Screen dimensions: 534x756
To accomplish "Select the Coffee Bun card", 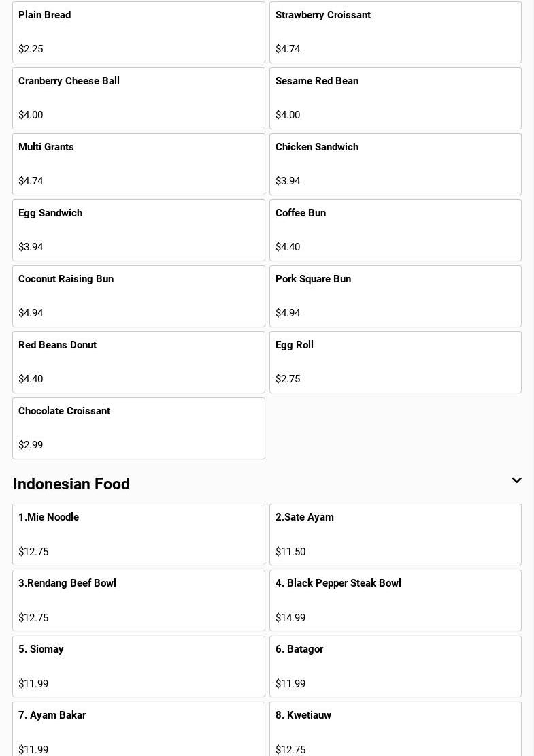I will [395, 230].
